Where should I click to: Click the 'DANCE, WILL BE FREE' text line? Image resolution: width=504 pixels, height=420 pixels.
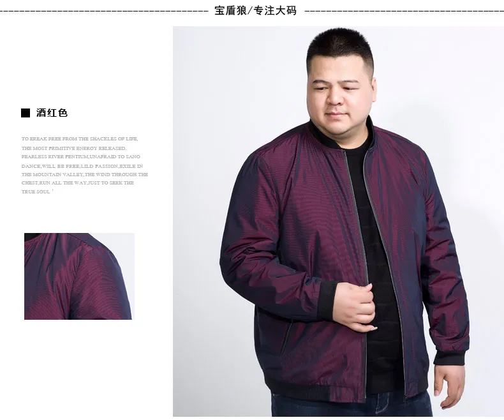coord(82,166)
